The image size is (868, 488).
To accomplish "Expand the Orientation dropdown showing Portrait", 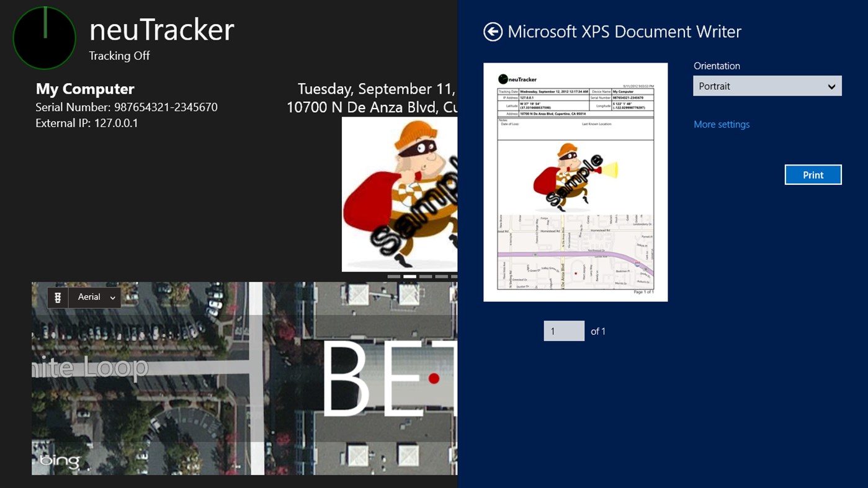I will click(x=767, y=86).
